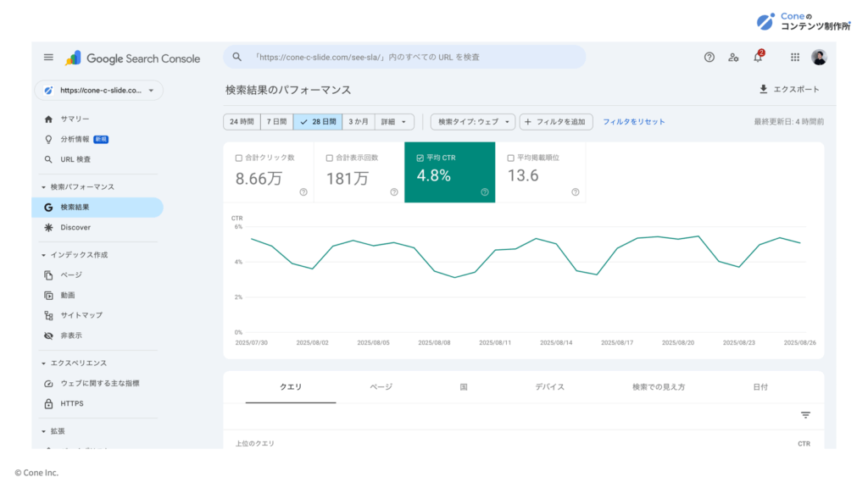This screenshot has width=868, height=488.
Task: Select the 3 か月 date range
Action: 359,122
